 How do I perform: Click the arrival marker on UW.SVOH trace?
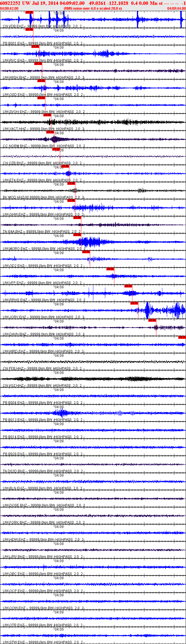[x=41, y=98]
